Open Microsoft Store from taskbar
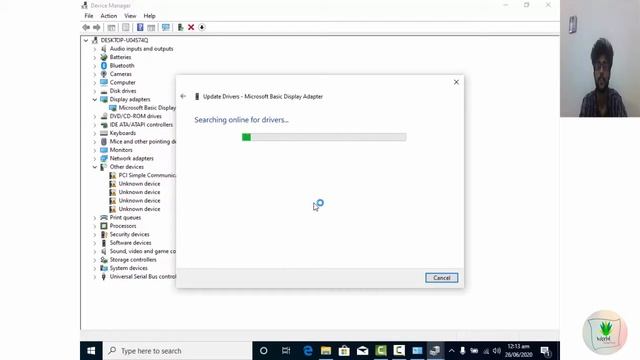This screenshot has width=640, height=360. 344,351
